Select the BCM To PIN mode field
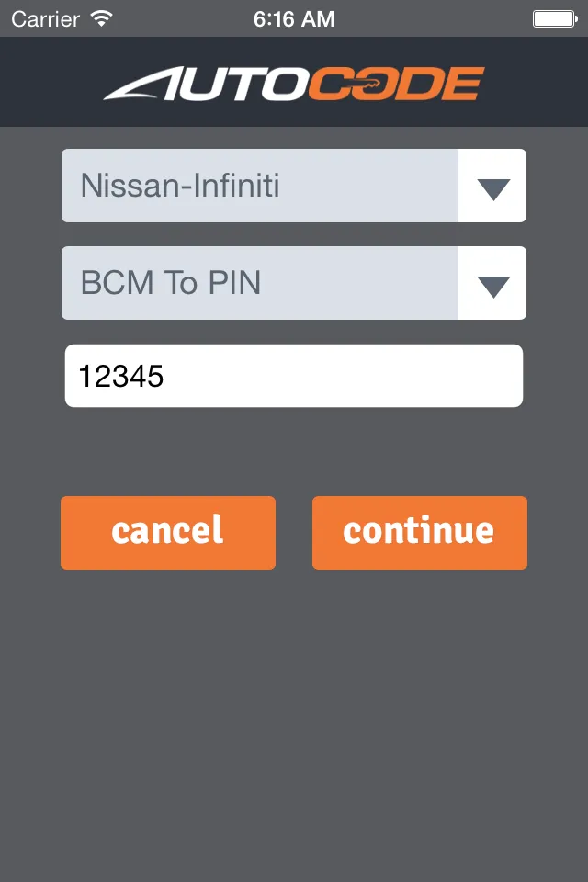 pyautogui.click(x=259, y=284)
